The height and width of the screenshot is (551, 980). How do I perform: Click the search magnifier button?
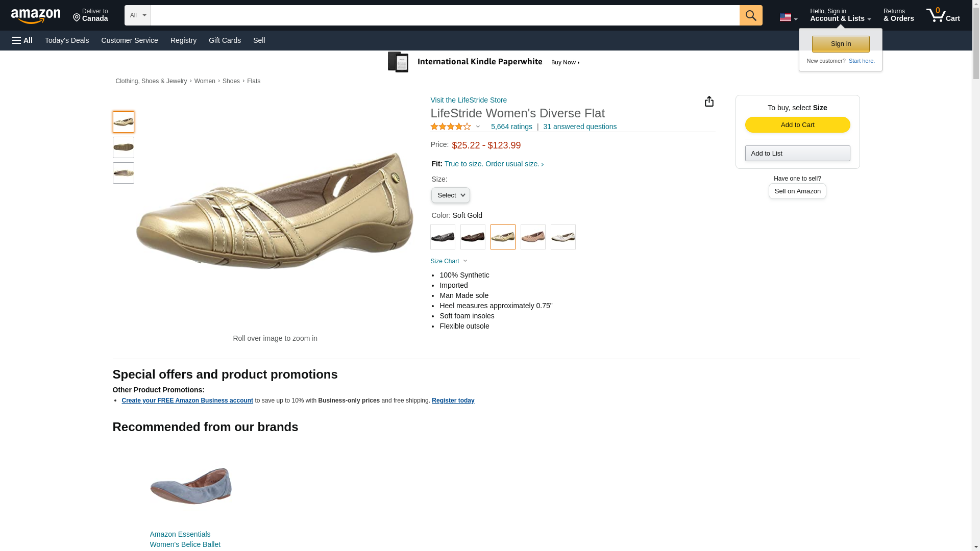(750, 15)
